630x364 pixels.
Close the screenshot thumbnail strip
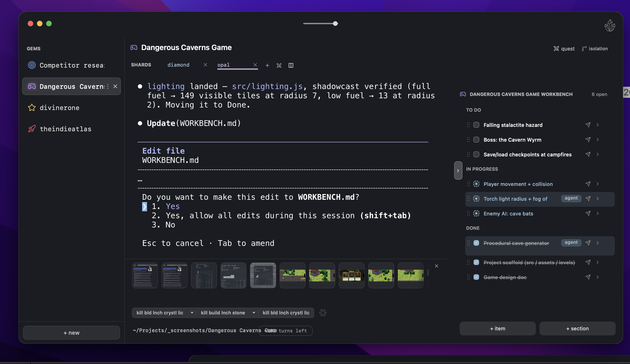click(x=436, y=266)
